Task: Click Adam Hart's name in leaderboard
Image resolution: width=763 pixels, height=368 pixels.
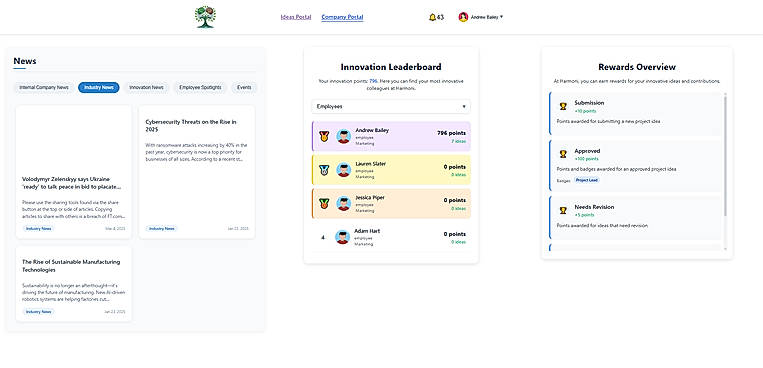Action: click(367, 231)
